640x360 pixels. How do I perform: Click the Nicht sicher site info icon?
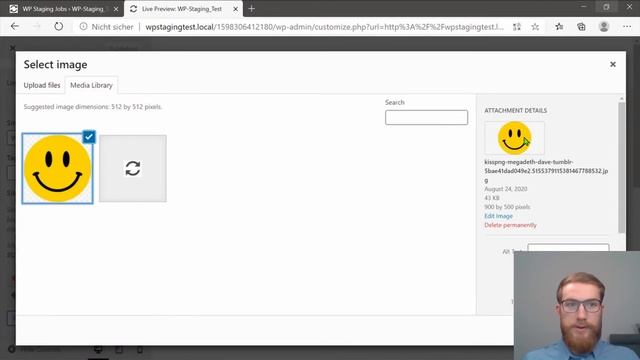(x=83, y=27)
